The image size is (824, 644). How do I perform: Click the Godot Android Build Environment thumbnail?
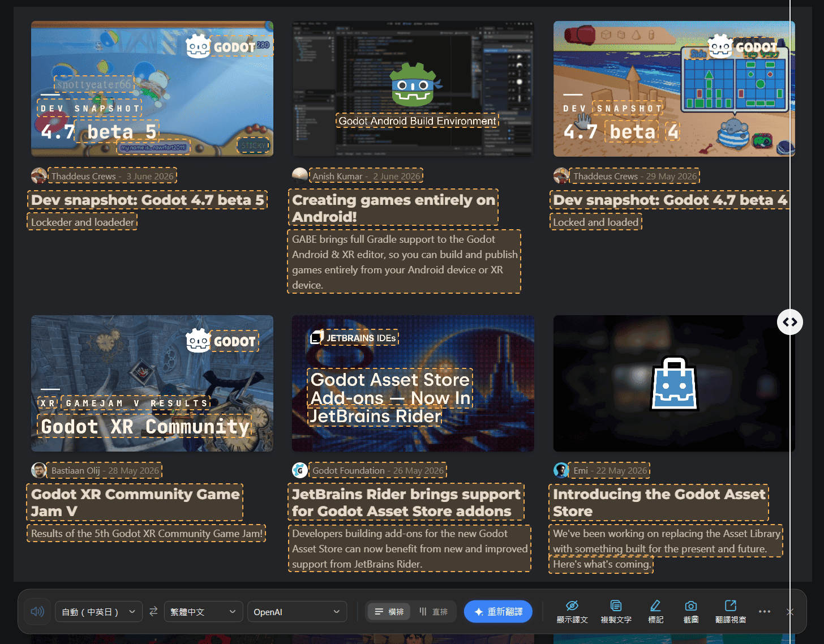click(413, 89)
